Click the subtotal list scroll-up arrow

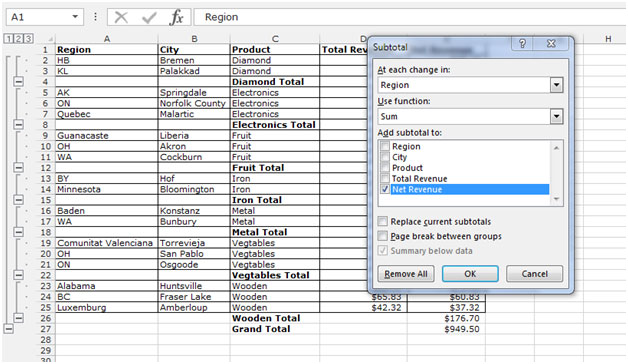click(x=556, y=148)
